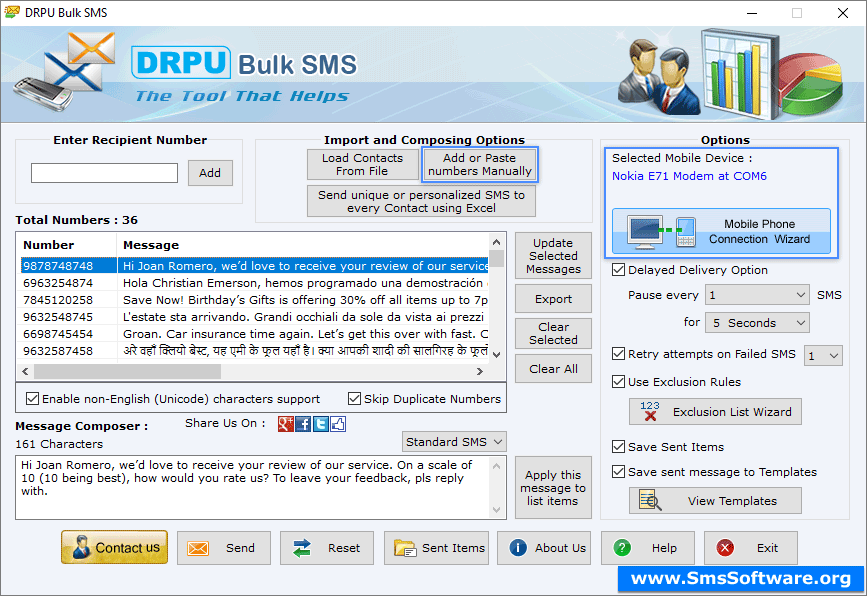Click Apply this message to list items
The width and height of the screenshot is (867, 596).
tap(553, 488)
